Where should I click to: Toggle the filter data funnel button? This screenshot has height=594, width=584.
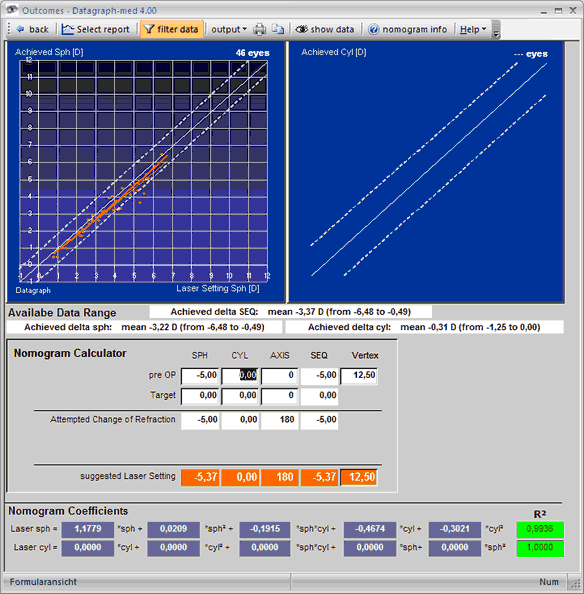(172, 29)
